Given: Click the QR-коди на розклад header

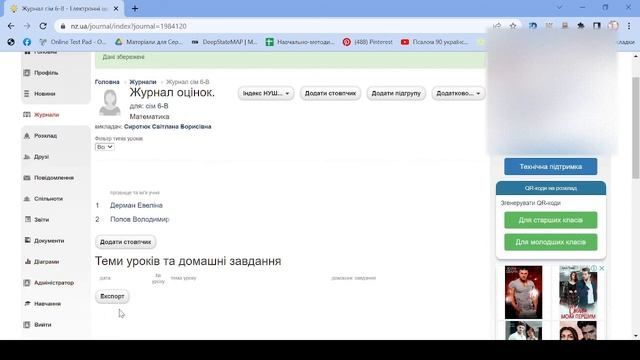Looking at the screenshot, I should [551, 188].
